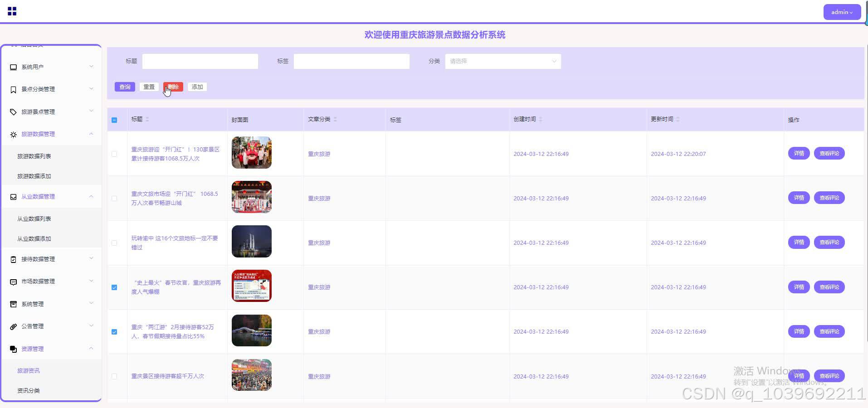Open the 分类 请选择 dropdown
868x408 pixels.
point(503,61)
